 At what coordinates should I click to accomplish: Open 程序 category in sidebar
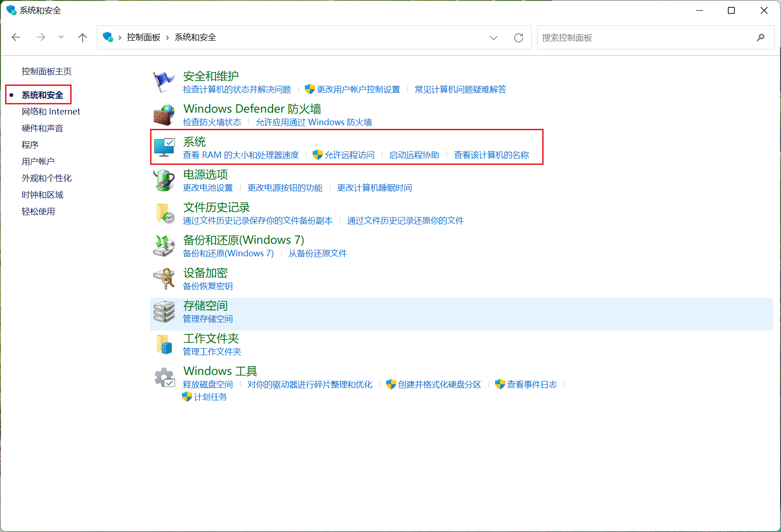click(x=30, y=145)
